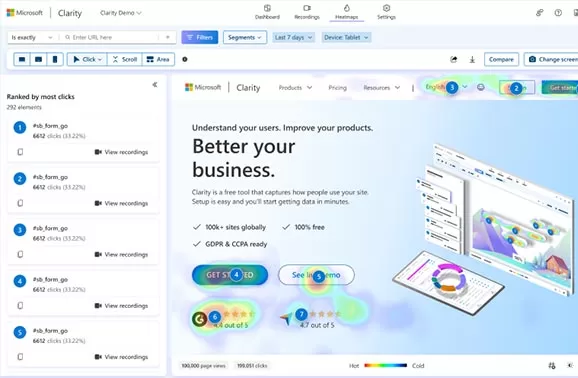
Task: Copy the selector of ranked element 5
Action: (20, 357)
